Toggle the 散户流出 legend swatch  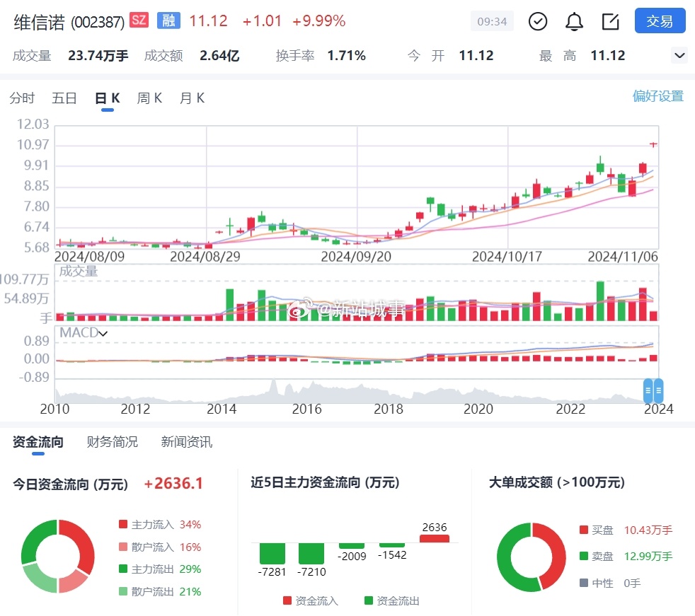click(x=123, y=591)
